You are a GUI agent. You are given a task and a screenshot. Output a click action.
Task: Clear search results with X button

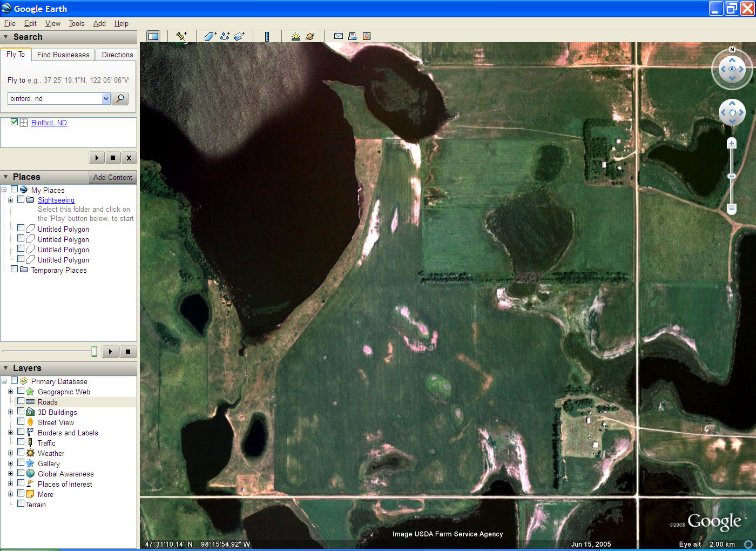tap(129, 158)
